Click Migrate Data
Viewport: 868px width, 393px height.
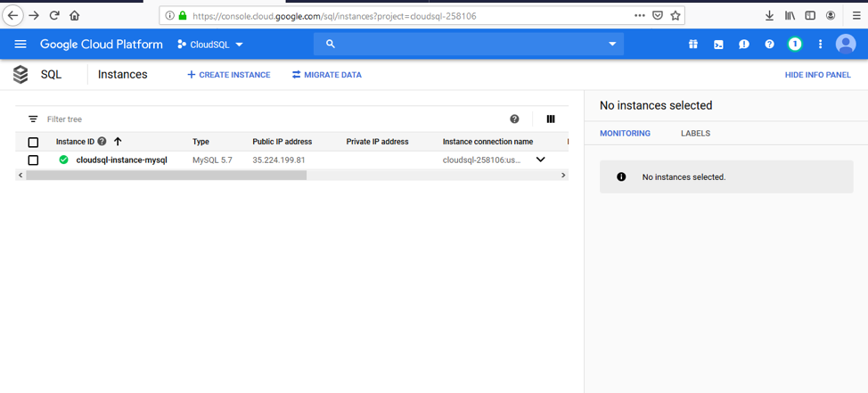coord(326,75)
